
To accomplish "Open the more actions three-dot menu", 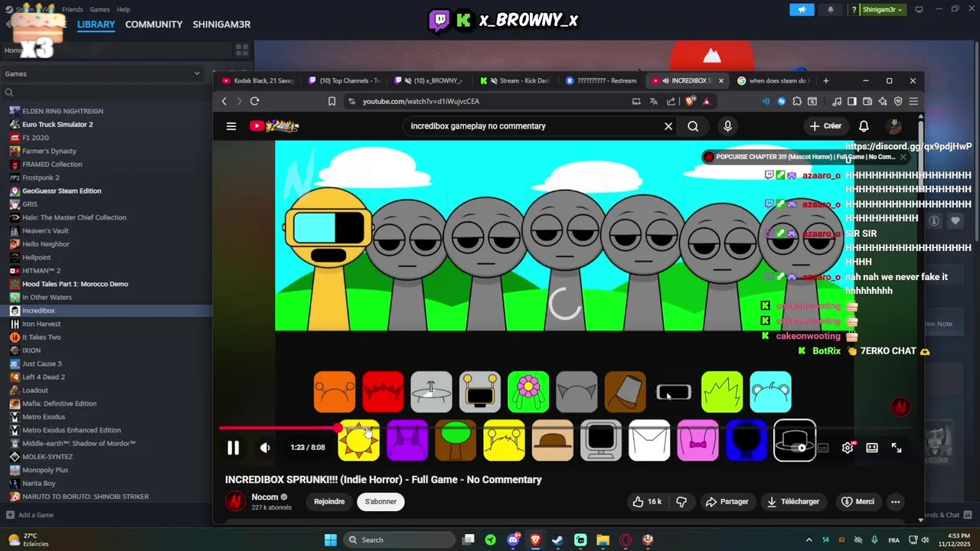I will click(x=895, y=501).
